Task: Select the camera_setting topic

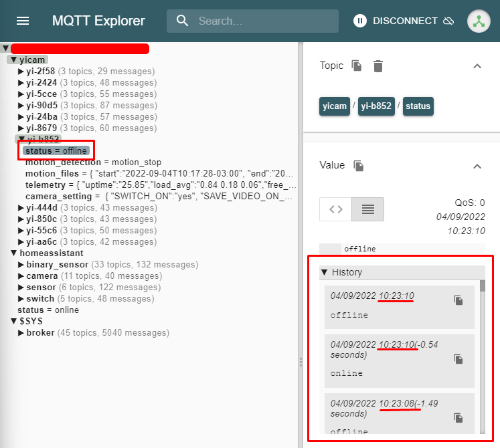Action: [x=159, y=197]
